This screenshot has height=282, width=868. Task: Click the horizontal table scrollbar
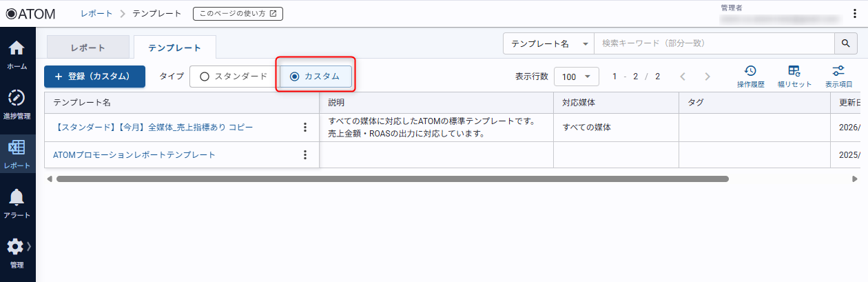point(393,179)
